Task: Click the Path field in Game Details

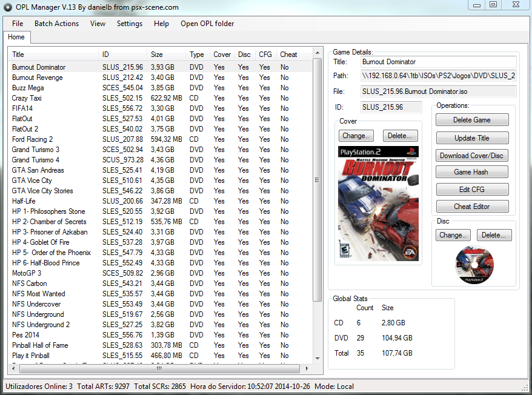Action: tap(439, 76)
